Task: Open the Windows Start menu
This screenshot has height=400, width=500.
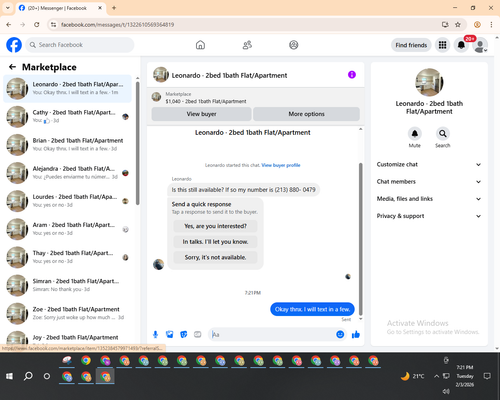Action: (9, 376)
